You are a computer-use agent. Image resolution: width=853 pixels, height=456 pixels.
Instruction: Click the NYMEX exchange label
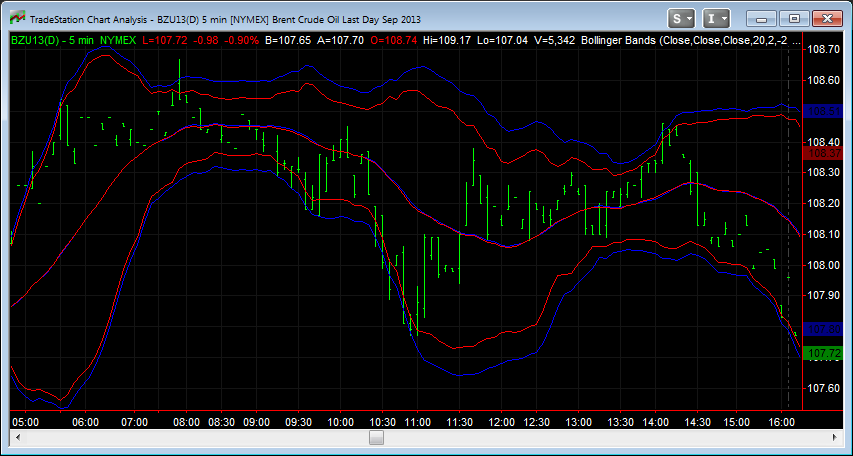118,40
